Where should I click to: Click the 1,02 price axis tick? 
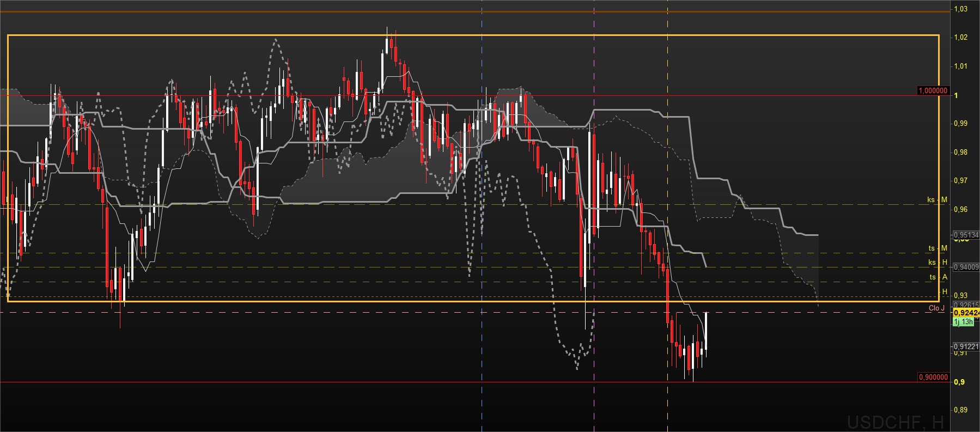tap(960, 38)
